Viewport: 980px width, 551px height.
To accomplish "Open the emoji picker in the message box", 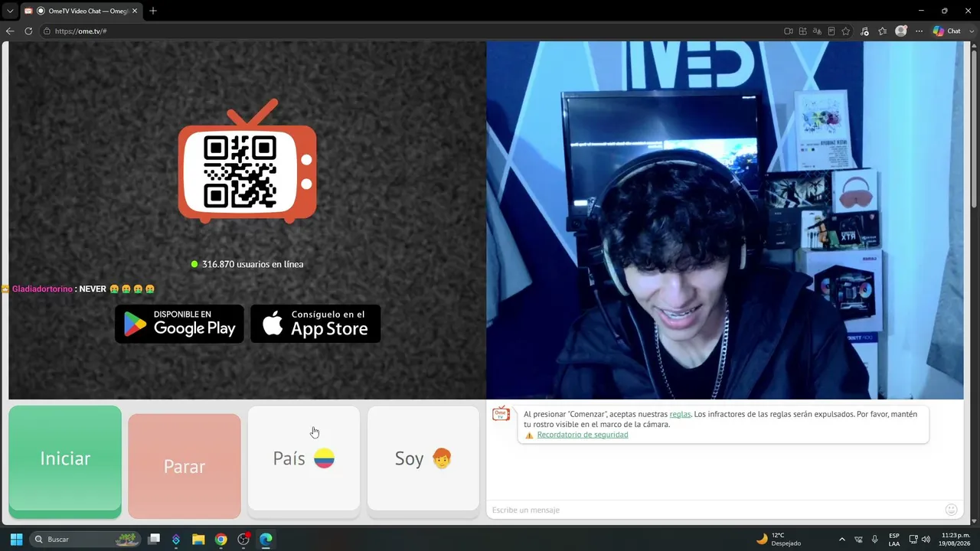I will [952, 510].
